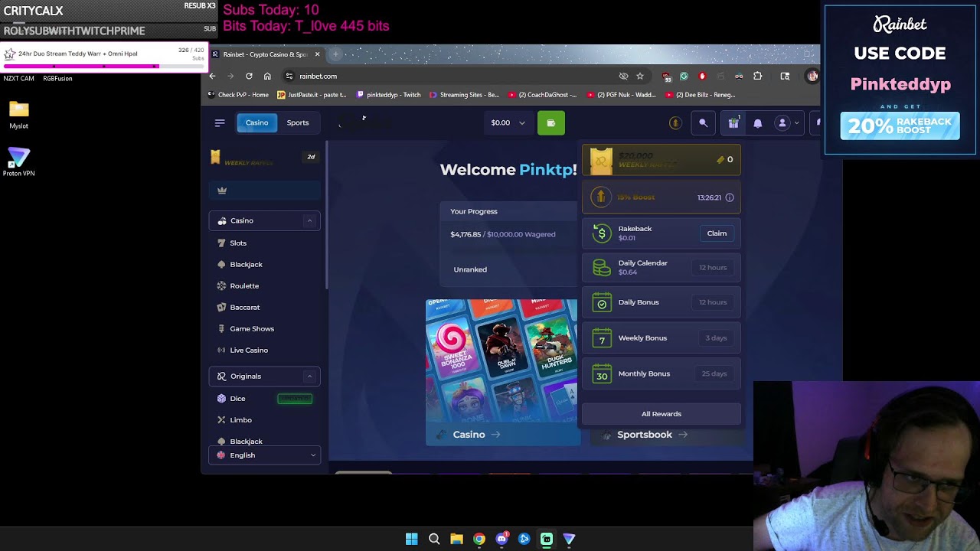Open the Rainbet search magnifier
Screen dimensions: 980x551
coord(703,123)
